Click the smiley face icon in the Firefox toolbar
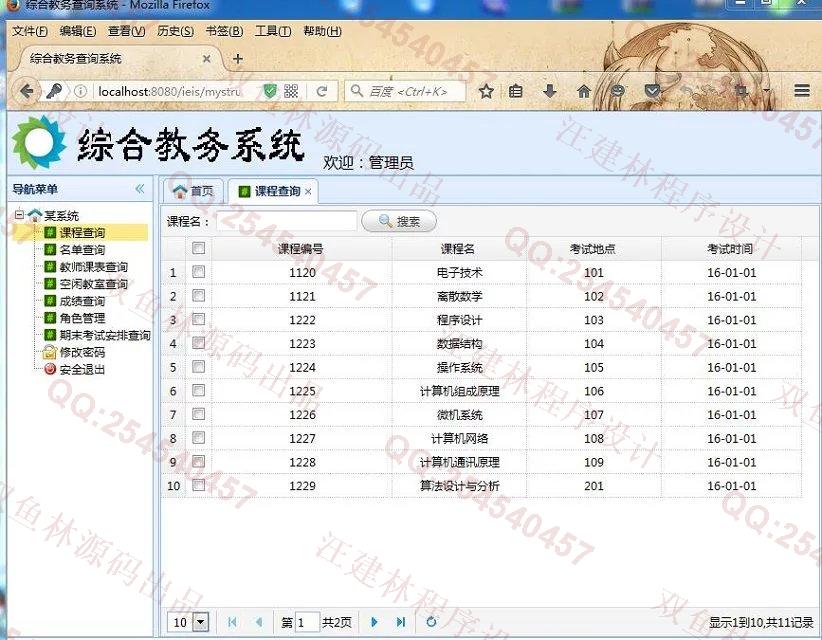822x640 pixels. pos(618,91)
